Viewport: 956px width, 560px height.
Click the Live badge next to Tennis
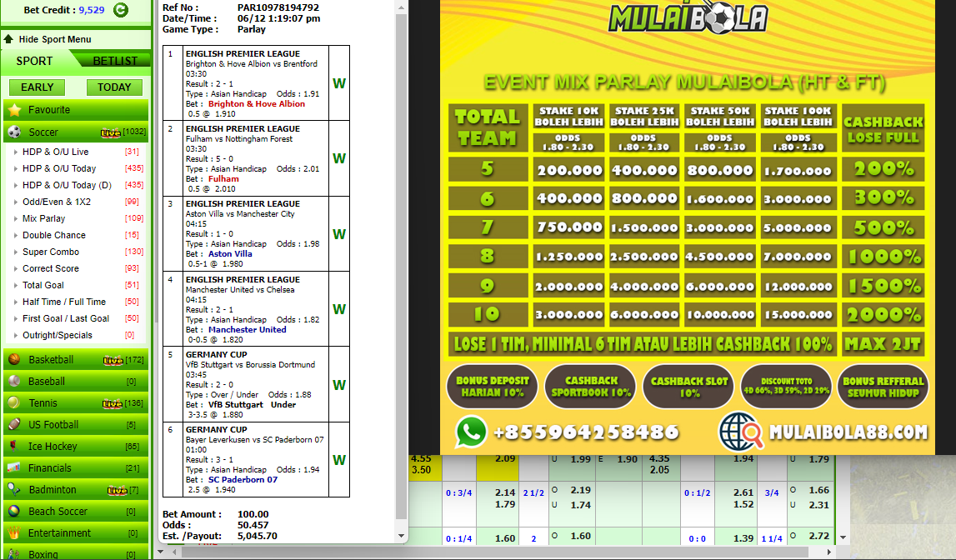click(x=113, y=403)
